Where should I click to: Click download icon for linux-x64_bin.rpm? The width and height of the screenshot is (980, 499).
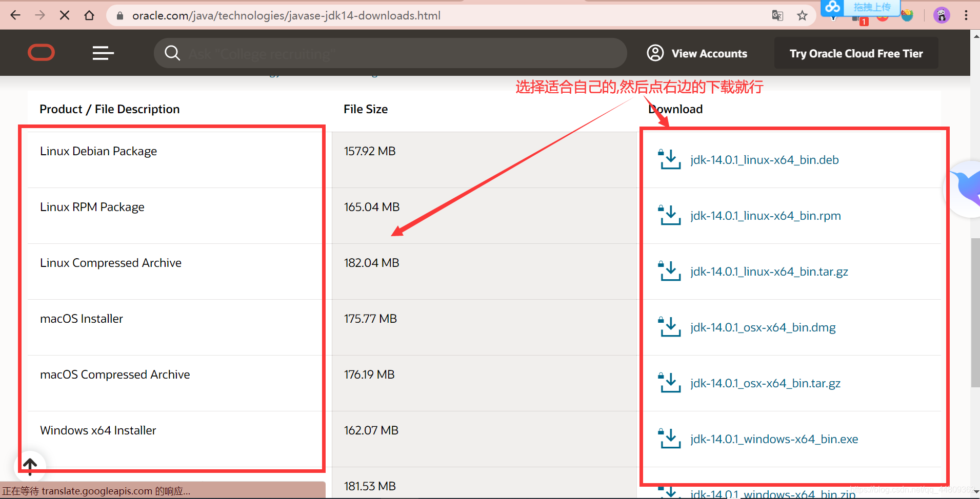coord(669,215)
